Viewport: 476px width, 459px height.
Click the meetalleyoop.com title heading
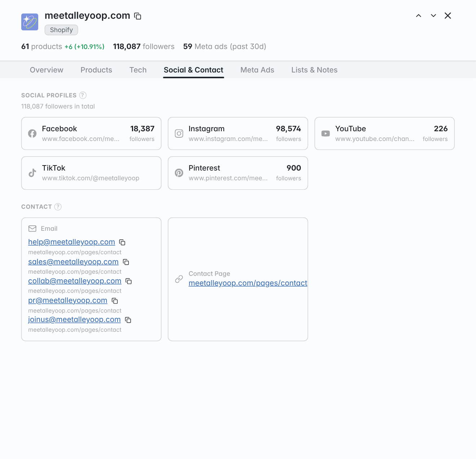click(87, 16)
